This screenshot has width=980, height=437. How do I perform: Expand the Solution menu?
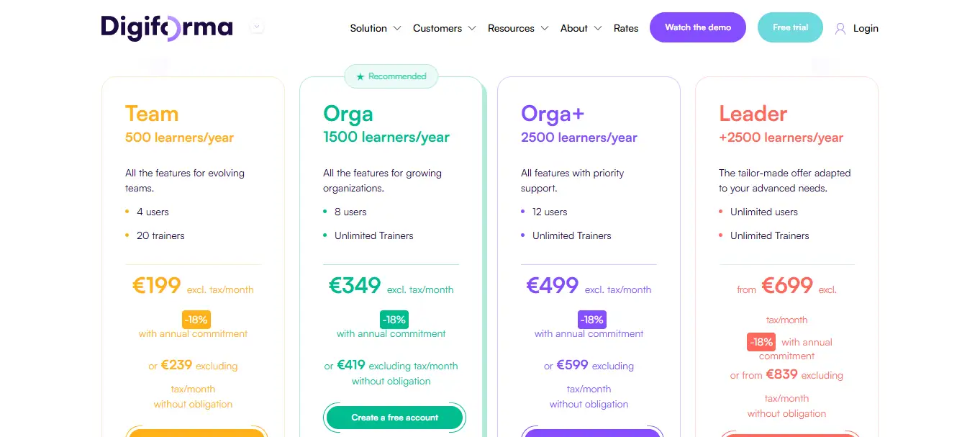[375, 28]
